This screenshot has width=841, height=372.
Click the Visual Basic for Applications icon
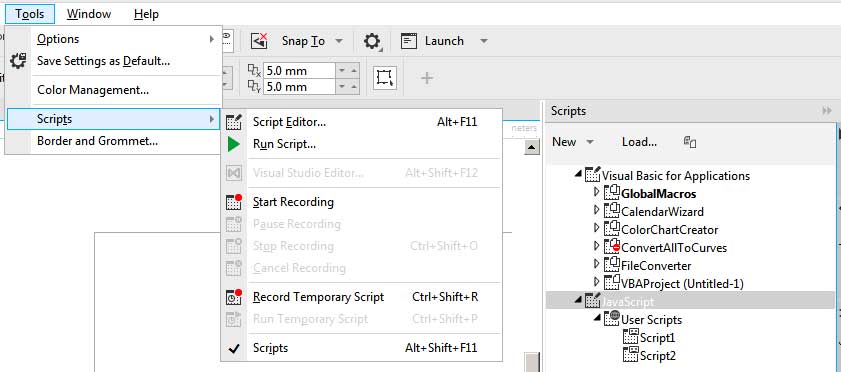pyautogui.click(x=593, y=174)
